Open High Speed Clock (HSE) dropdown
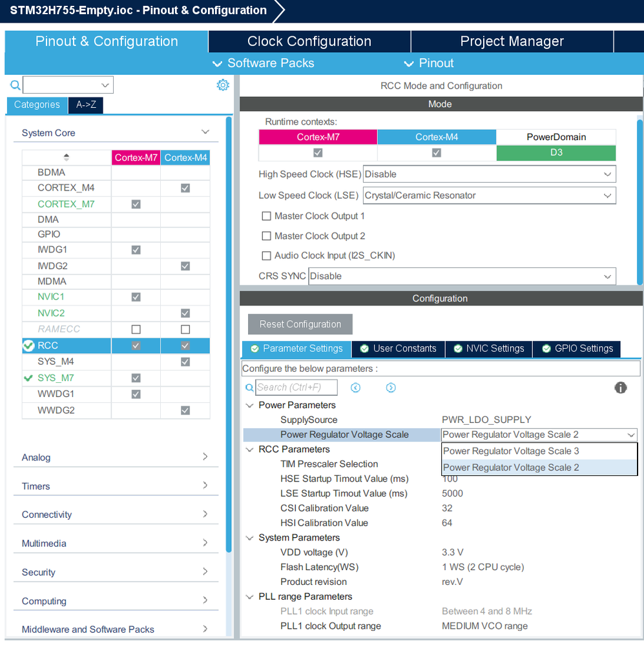The height and width of the screenshot is (645, 644). click(489, 174)
